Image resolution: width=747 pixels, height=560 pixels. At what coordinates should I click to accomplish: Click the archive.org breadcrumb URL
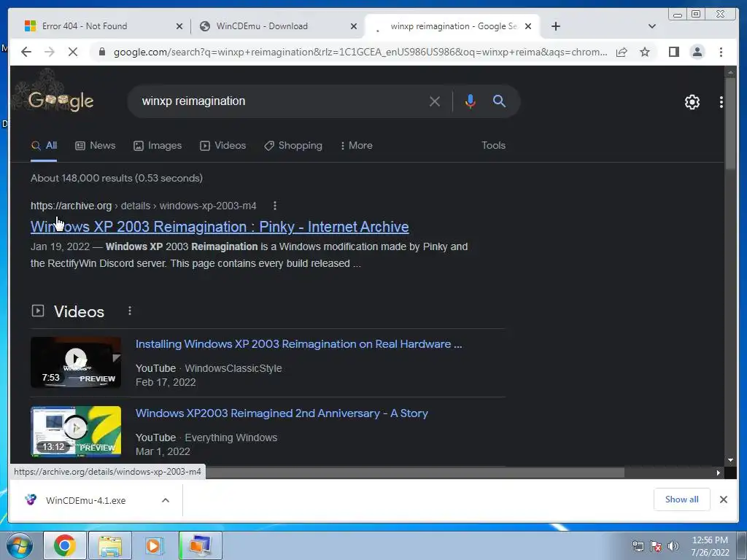[x=143, y=206]
